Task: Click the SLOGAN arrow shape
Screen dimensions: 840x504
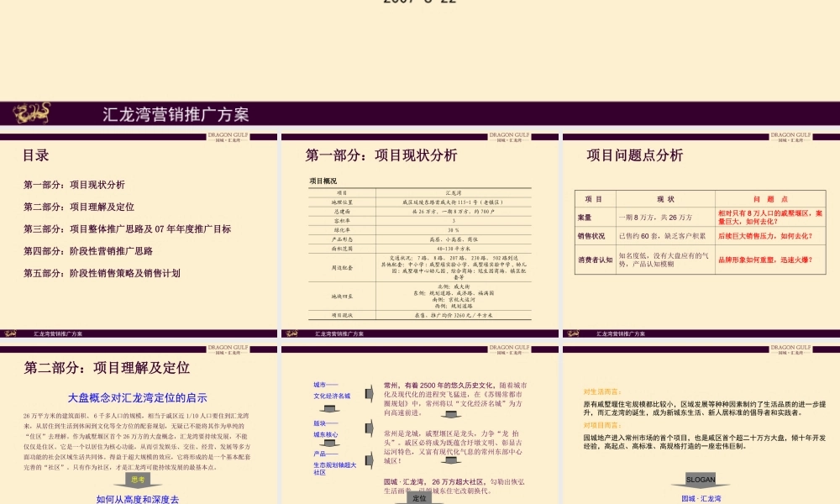Action: tap(700, 479)
